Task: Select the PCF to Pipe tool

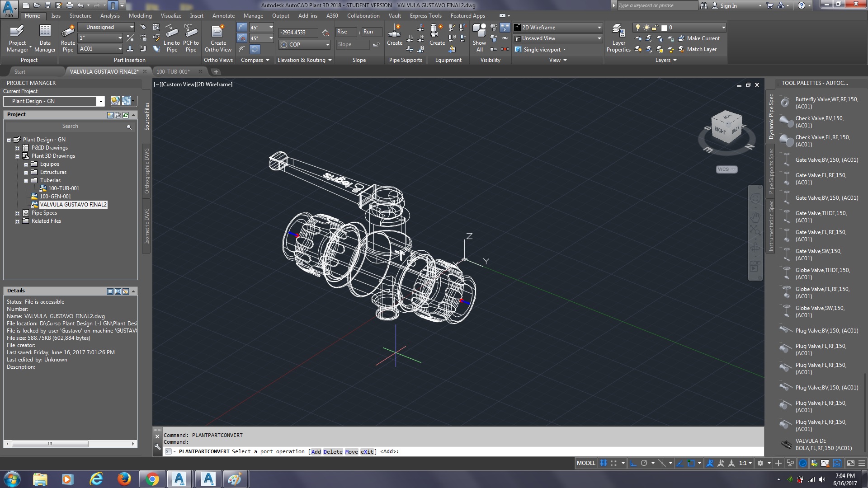Action: tap(191, 38)
